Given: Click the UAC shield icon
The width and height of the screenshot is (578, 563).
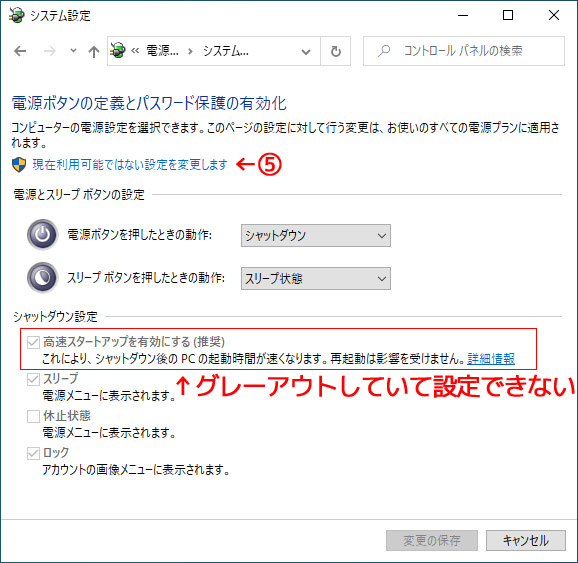Looking at the screenshot, I should [19, 164].
